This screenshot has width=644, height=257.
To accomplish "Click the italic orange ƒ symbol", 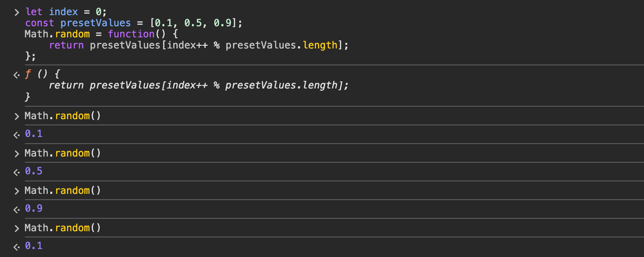I will tap(28, 75).
